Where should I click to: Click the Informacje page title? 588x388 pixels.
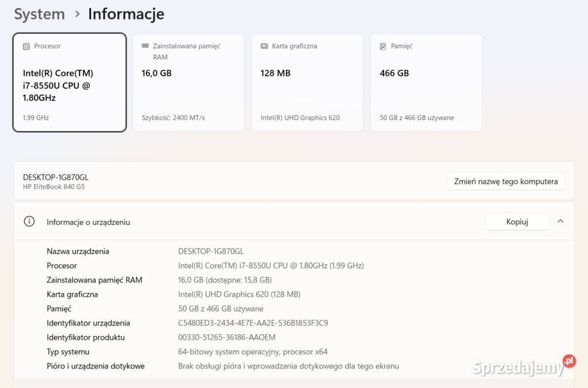pyautogui.click(x=126, y=14)
